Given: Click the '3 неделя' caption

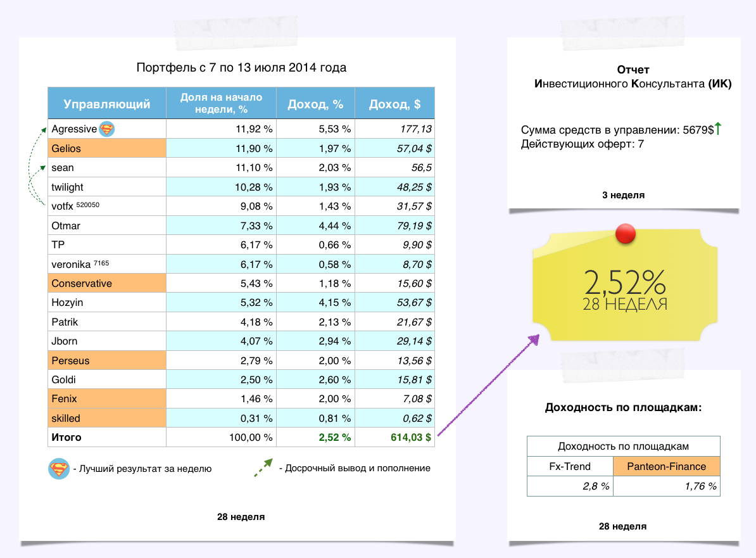Looking at the screenshot, I should pos(623,195).
